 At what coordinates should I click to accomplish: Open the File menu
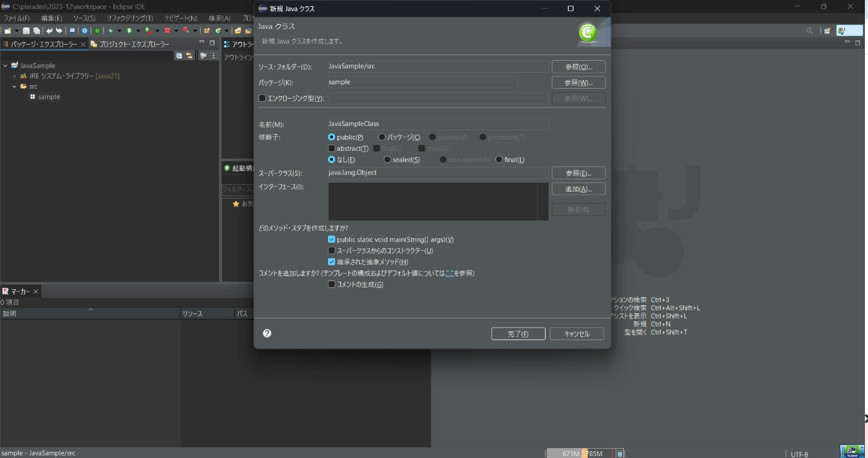point(17,18)
